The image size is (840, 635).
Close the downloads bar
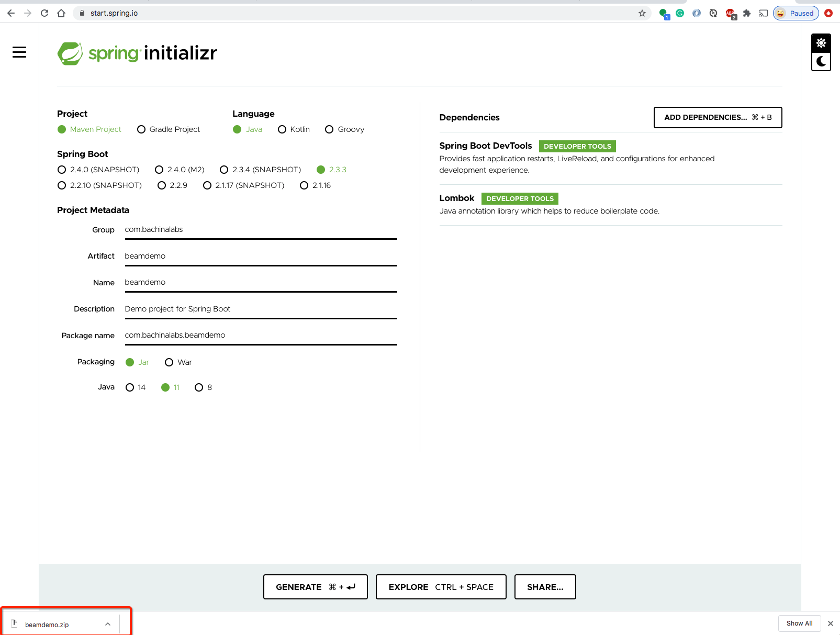[831, 623]
